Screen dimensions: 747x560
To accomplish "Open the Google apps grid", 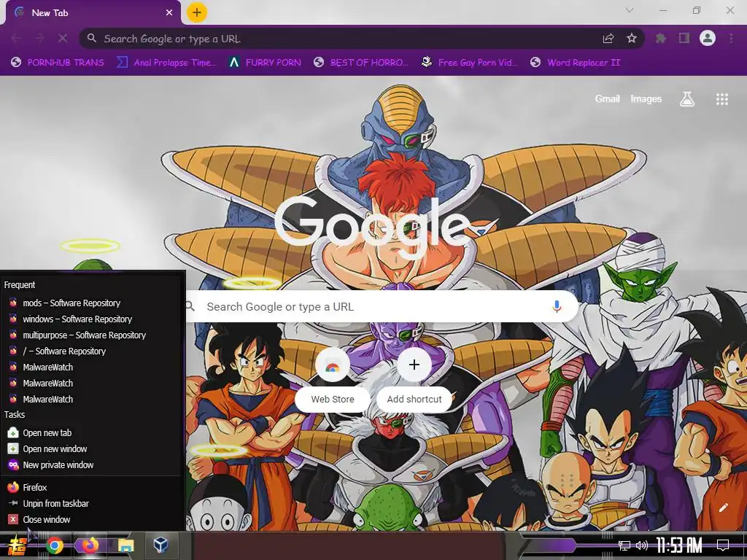I will 722,99.
